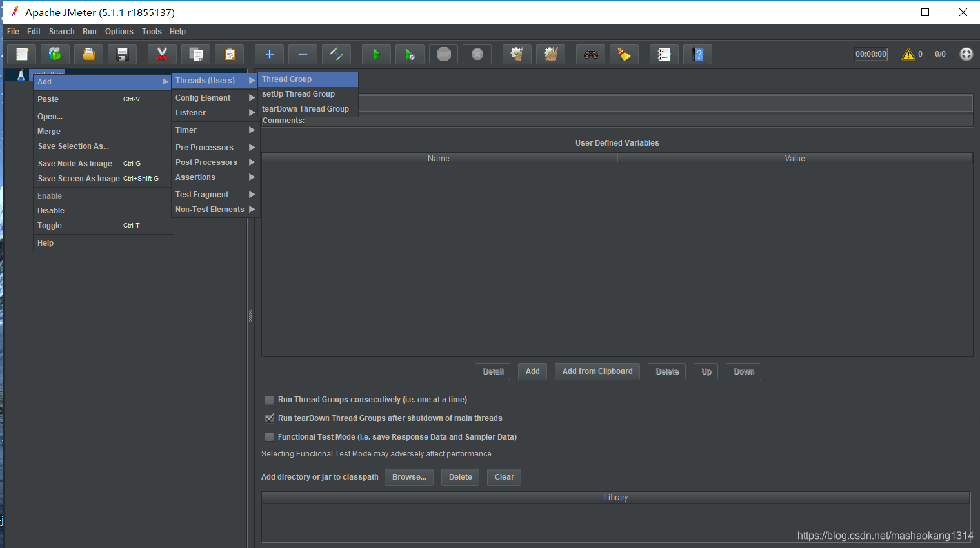
Task: Click the Search binoculars icon
Action: (590, 54)
